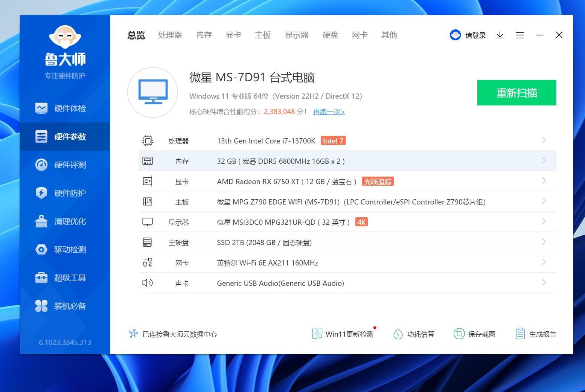The image size is (585, 392).
Task: Expand the 显卡 row chevron
Action: (544, 181)
